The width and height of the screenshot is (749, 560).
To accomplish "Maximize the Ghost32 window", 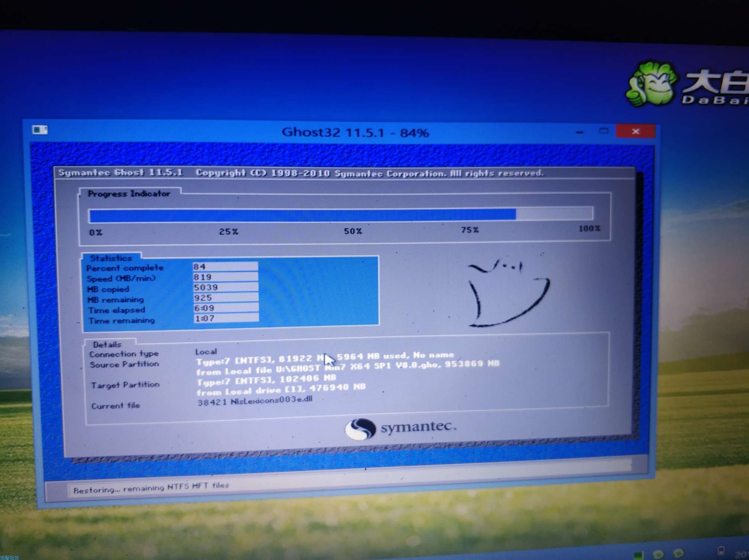I will 604,131.
